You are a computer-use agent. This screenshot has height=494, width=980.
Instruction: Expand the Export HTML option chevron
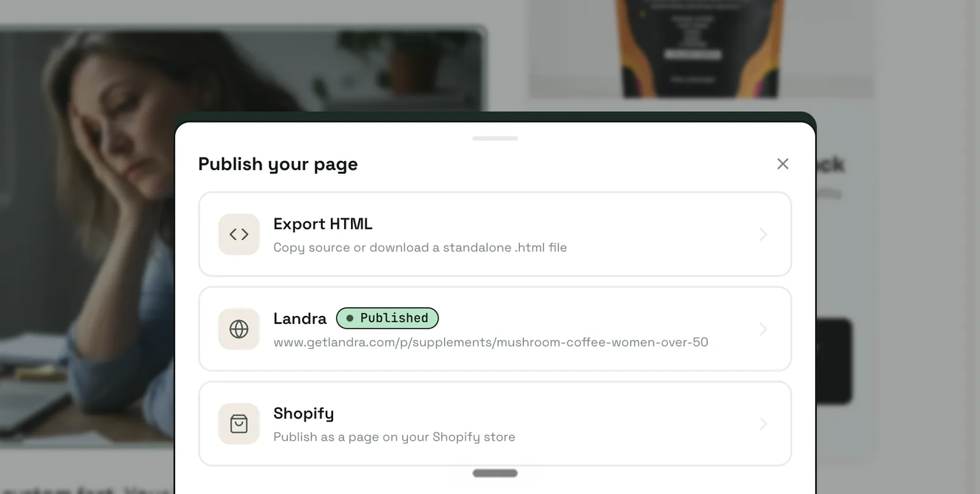point(763,234)
